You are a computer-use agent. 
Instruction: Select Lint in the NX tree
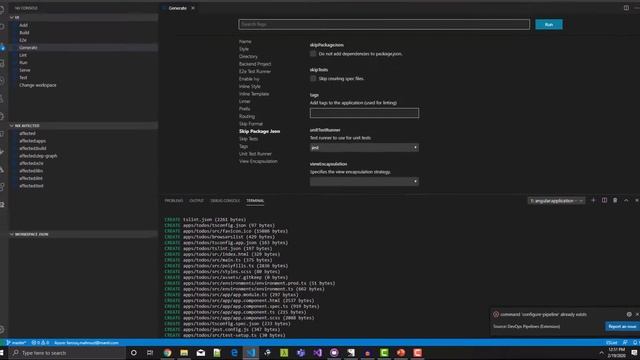tap(23, 55)
